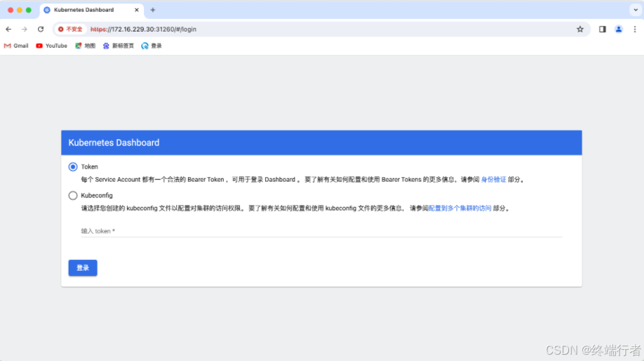Select the Token radio button
Viewport: 644px width, 361px height.
click(73, 166)
